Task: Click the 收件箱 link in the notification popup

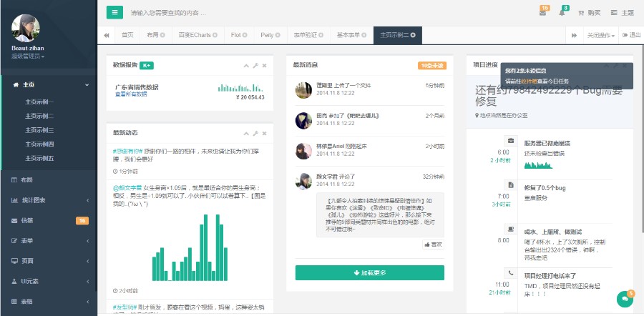Action: tap(530, 82)
